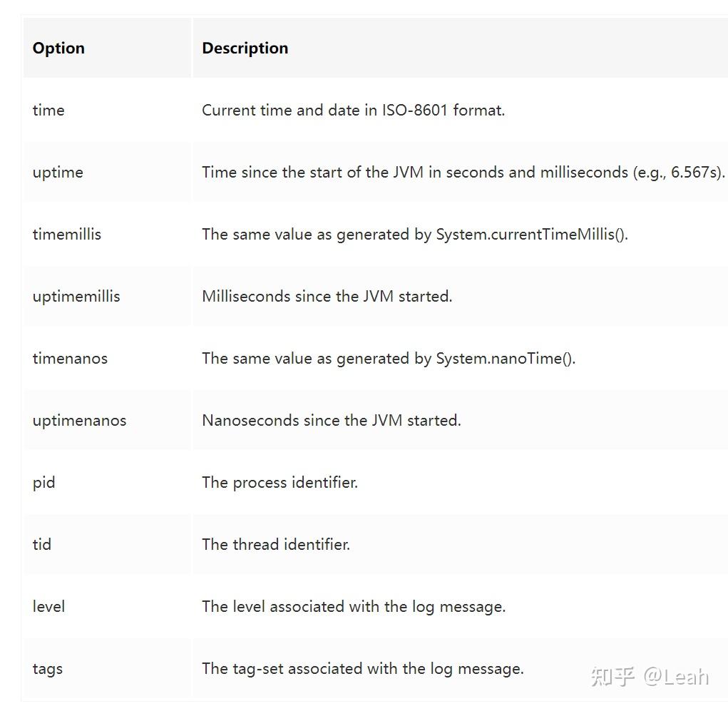Select the 'level' option cell
Image resolution: width=728 pixels, height=706 pixels.
click(x=48, y=606)
